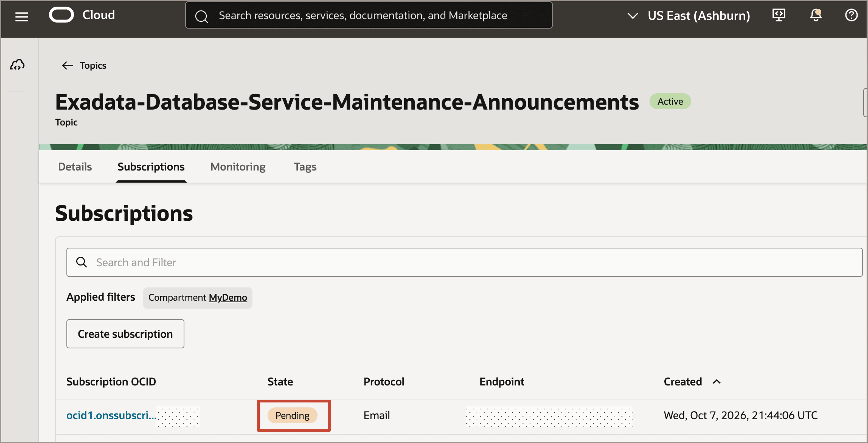
Task: Switch to the Monitoring tab
Action: click(238, 167)
